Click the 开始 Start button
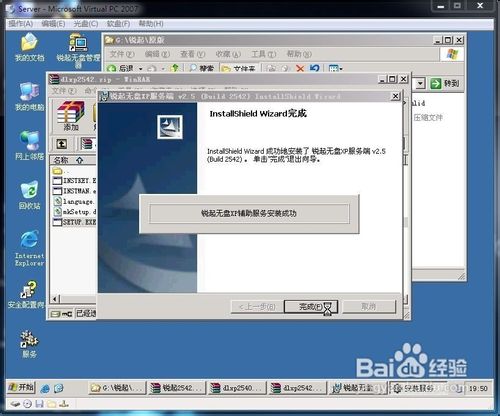 (21, 388)
